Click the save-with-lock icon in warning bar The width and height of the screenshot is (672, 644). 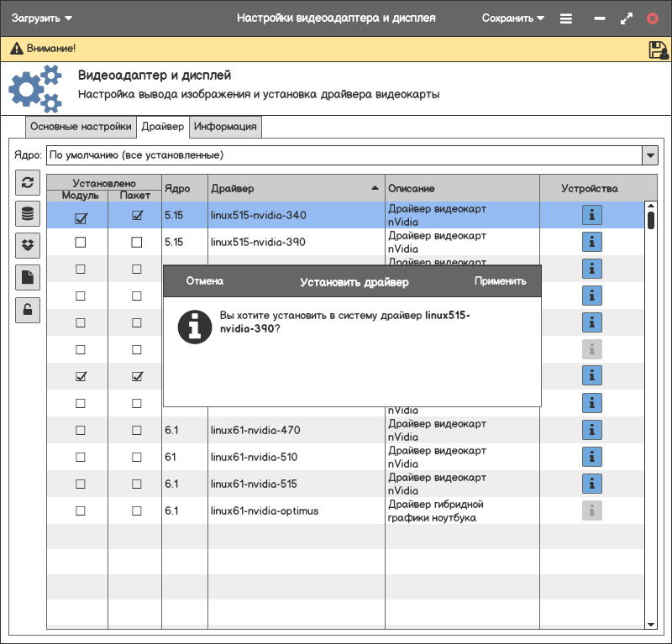pos(658,50)
